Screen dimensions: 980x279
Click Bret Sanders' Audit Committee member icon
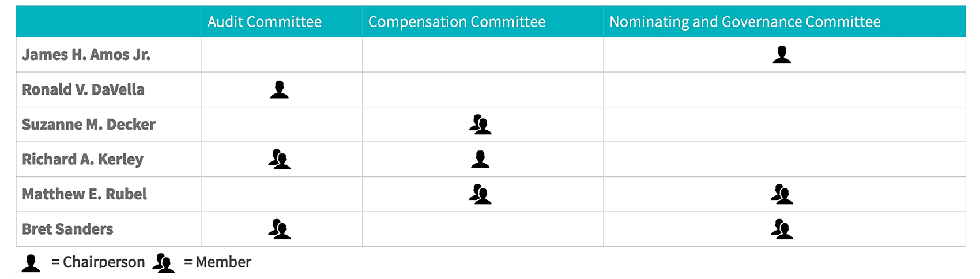(280, 229)
